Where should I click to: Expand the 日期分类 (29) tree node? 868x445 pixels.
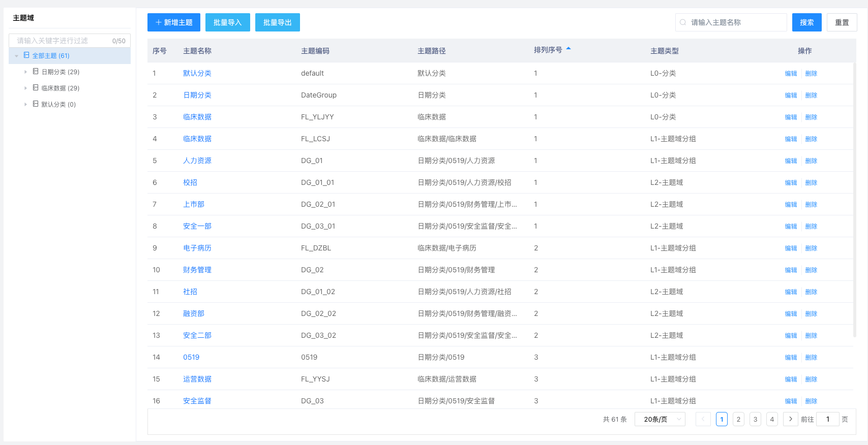pyautogui.click(x=25, y=72)
